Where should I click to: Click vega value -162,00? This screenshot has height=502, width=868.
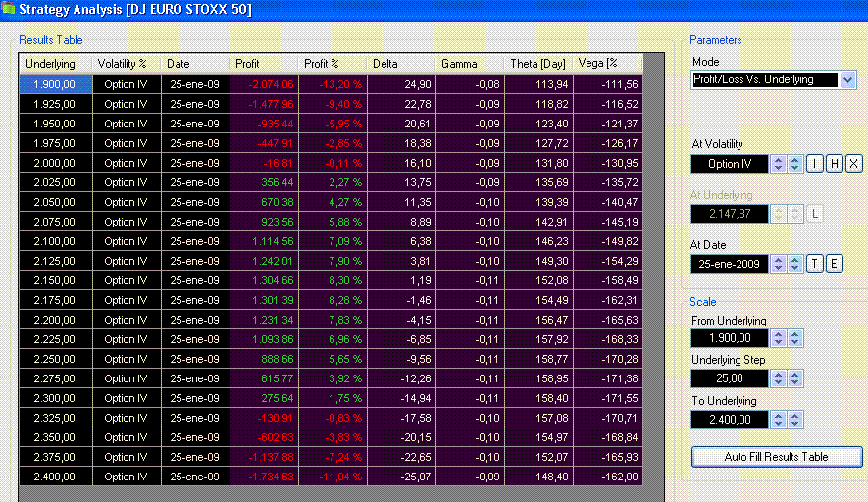click(608, 477)
